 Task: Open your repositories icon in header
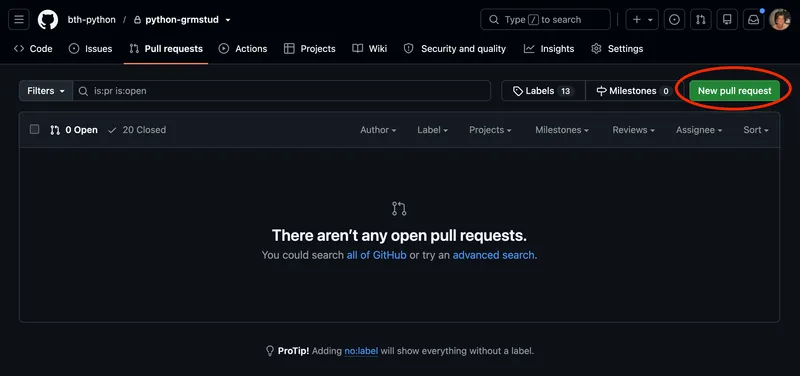pos(727,20)
